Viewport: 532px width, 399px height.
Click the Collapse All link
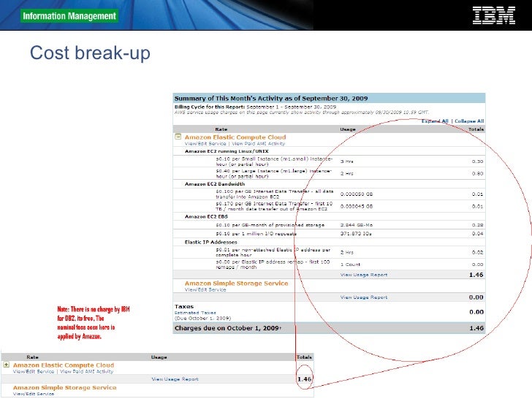tap(469, 121)
